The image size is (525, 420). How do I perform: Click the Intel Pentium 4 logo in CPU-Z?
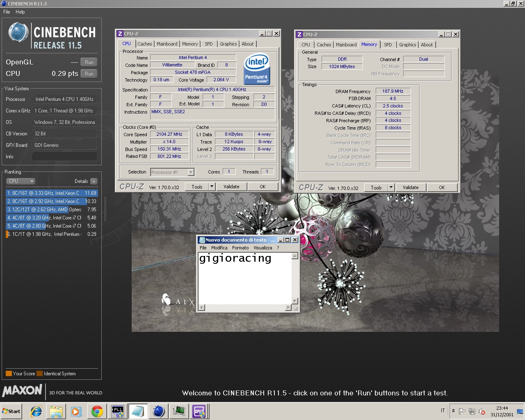click(x=257, y=69)
